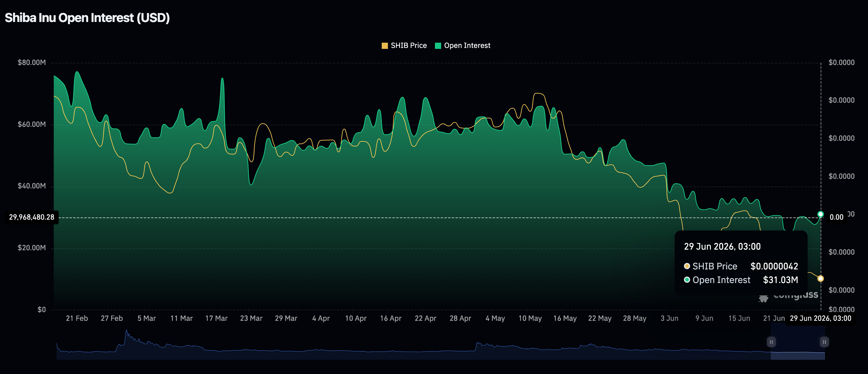The width and height of the screenshot is (868, 374).
Task: Click the '11 Mar' date on the x-axis
Action: point(181,318)
